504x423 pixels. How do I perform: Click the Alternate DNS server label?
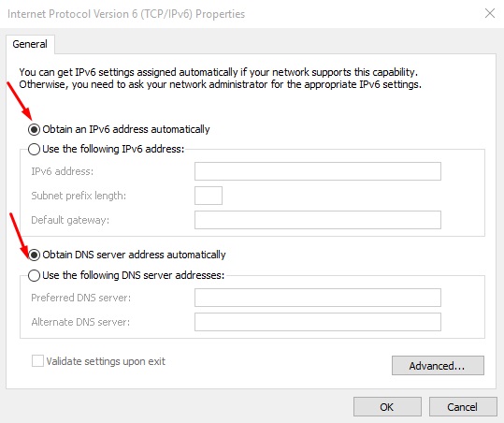(80, 322)
